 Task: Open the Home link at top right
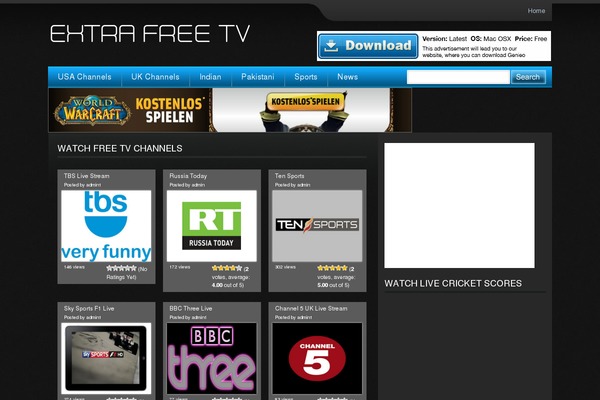[x=536, y=11]
